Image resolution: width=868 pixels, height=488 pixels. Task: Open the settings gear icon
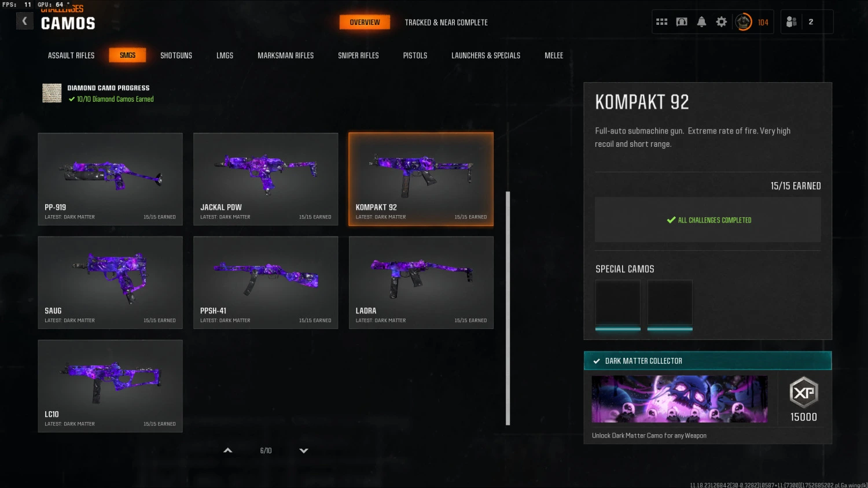pos(721,22)
